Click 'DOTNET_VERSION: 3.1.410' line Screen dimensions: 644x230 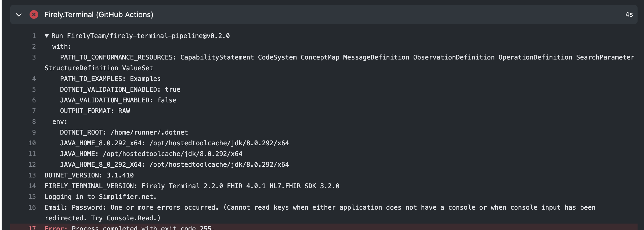[89, 175]
